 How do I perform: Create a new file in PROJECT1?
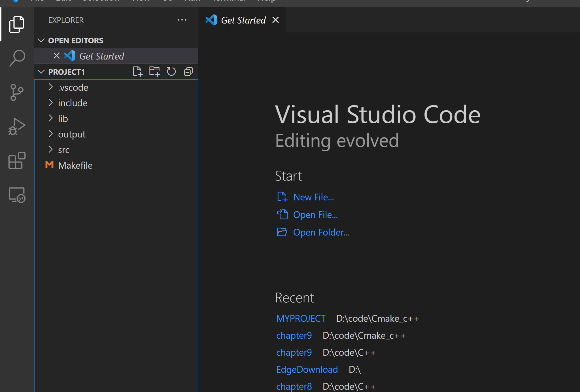138,71
